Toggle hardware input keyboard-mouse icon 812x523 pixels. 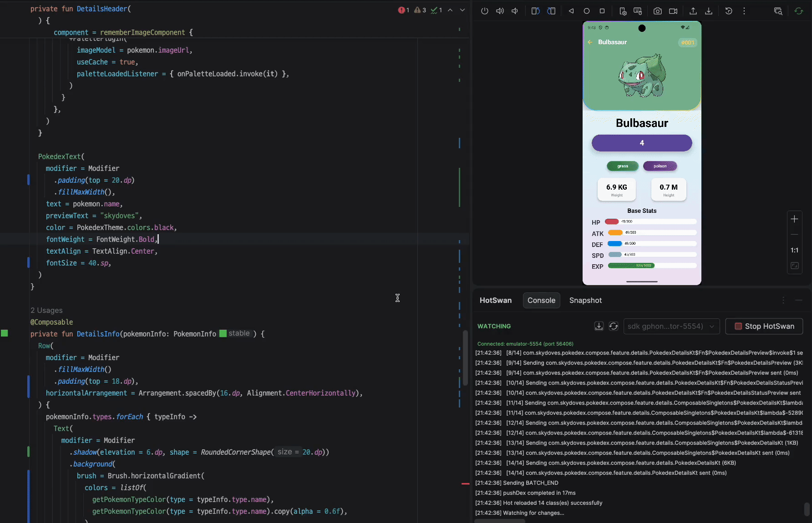pos(638,11)
